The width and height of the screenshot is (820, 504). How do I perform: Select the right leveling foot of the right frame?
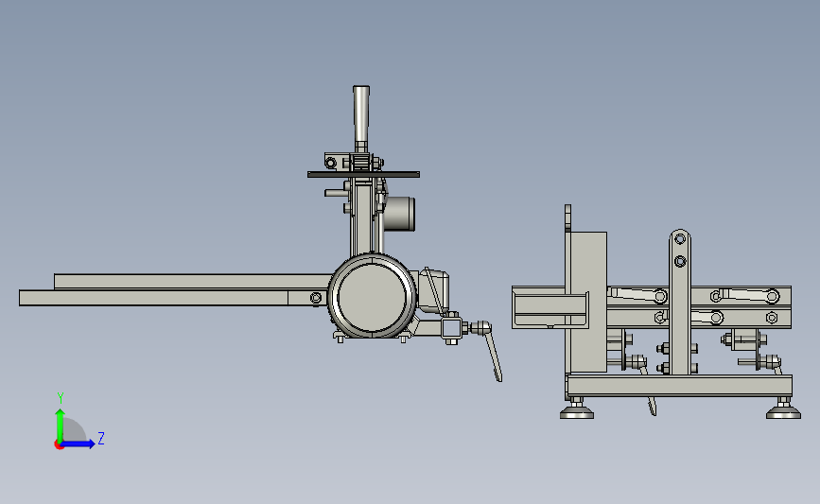783,409
